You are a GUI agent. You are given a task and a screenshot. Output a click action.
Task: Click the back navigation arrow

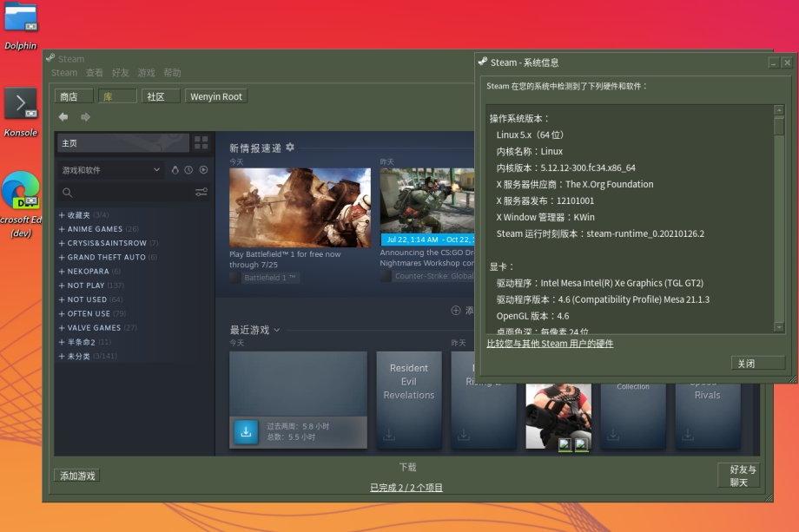[x=63, y=117]
